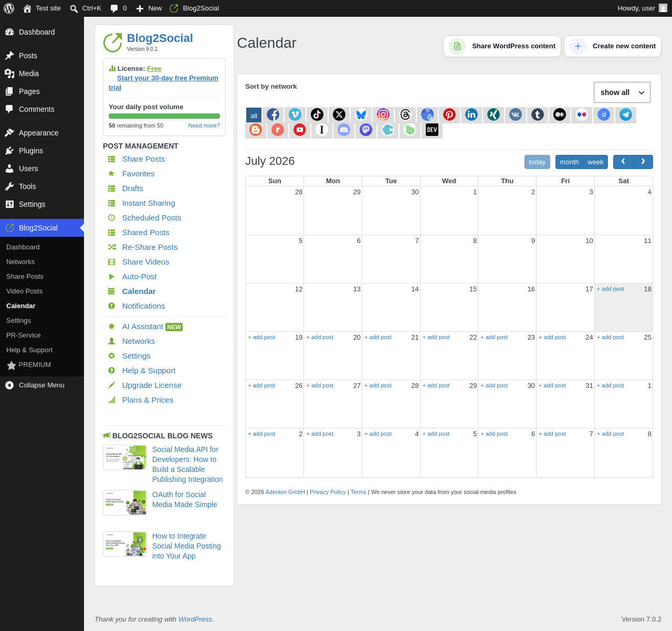The image size is (672, 631).
Task: Open Video Posts submenu under Blog2Social
Action: coord(24,291)
